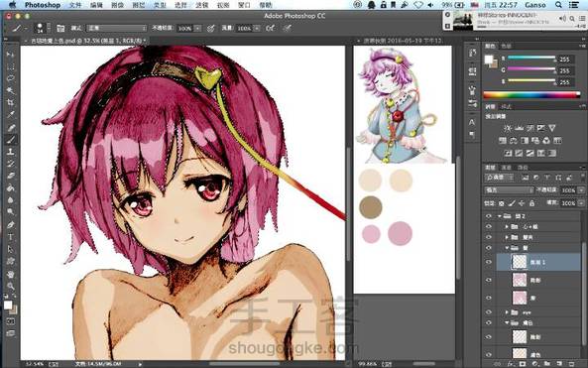This screenshot has width=588, height=368.
Task: Click the zoom percentage field in status bar
Action: 34,364
